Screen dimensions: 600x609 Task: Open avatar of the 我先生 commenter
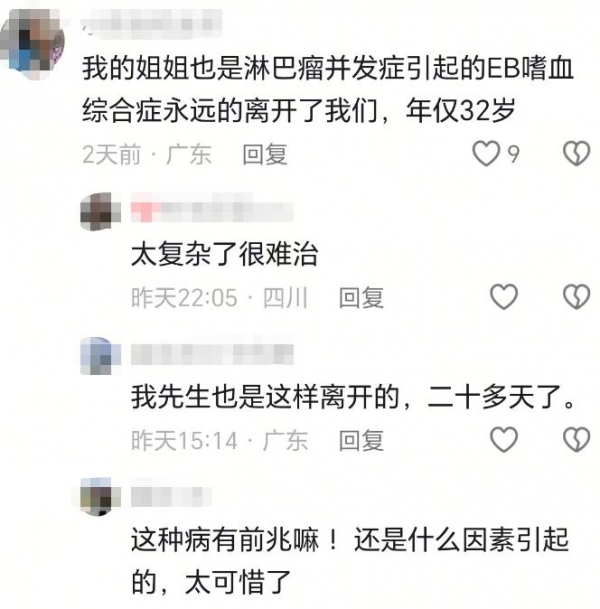click(100, 356)
